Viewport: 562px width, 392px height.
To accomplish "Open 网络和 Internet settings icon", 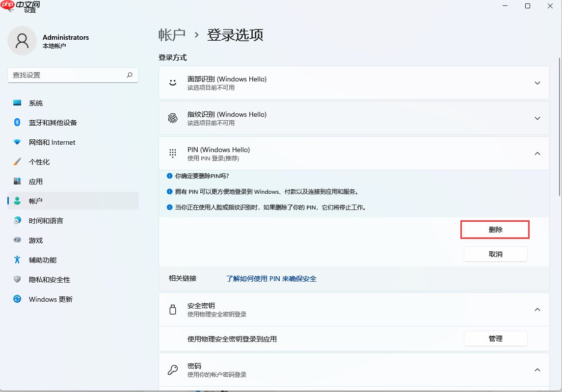I will tap(17, 142).
